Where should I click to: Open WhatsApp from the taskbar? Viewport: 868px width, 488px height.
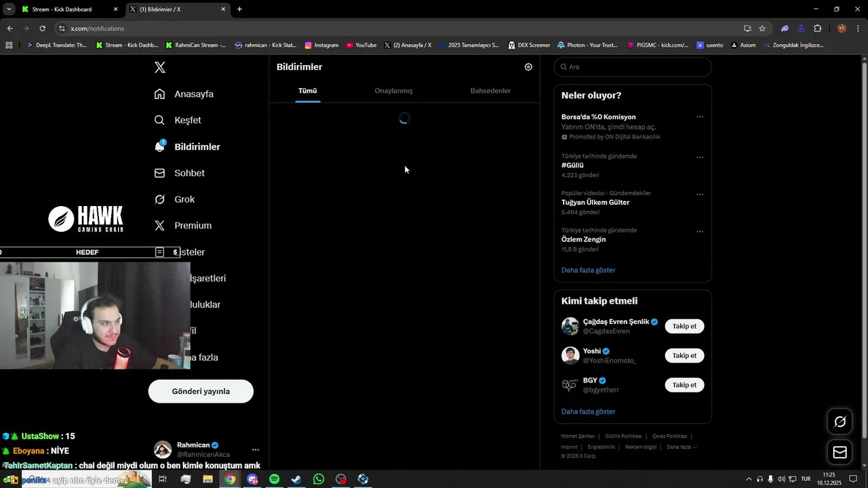[319, 479]
